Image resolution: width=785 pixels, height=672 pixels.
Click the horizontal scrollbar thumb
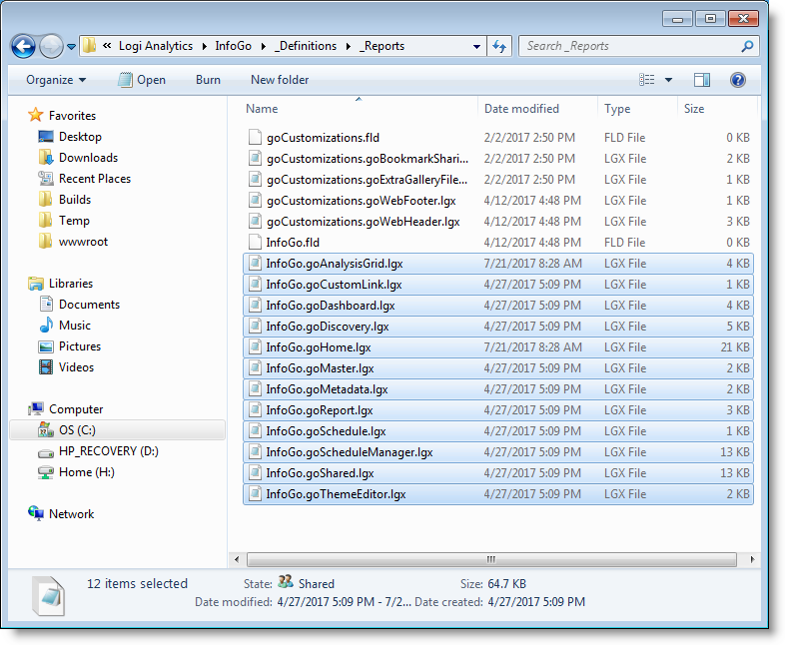tap(491, 559)
